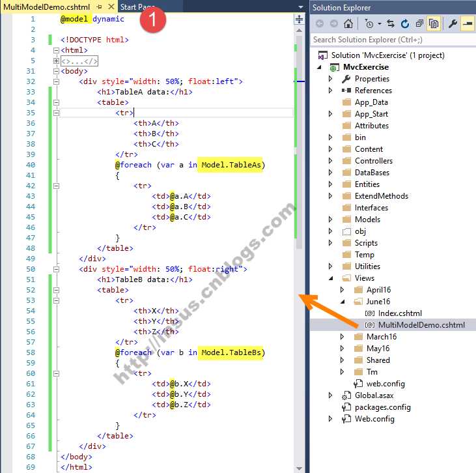Image resolution: width=476 pixels, height=473 pixels.
Task: Expand the Controllers folder
Action: pos(330,161)
